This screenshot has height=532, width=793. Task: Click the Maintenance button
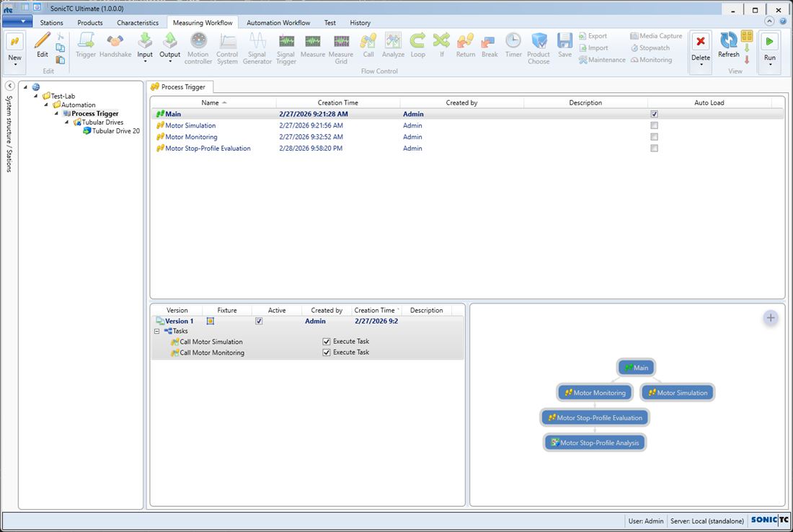(602, 60)
